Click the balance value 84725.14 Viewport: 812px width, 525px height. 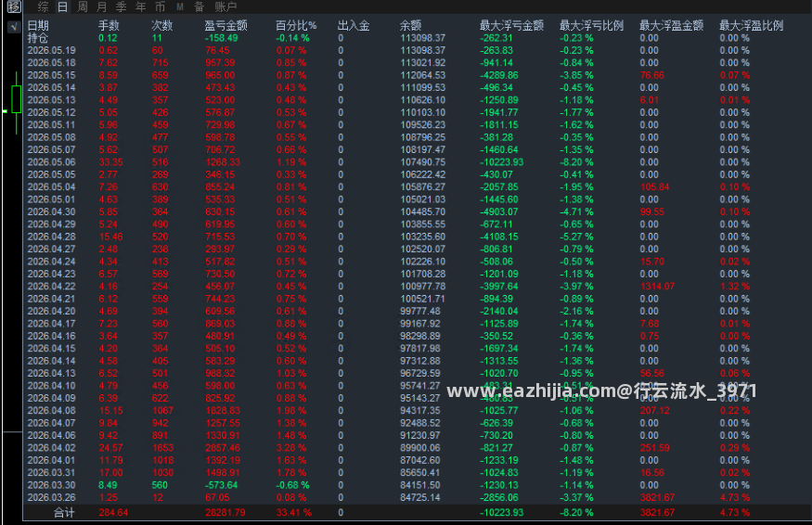pyautogui.click(x=420, y=497)
